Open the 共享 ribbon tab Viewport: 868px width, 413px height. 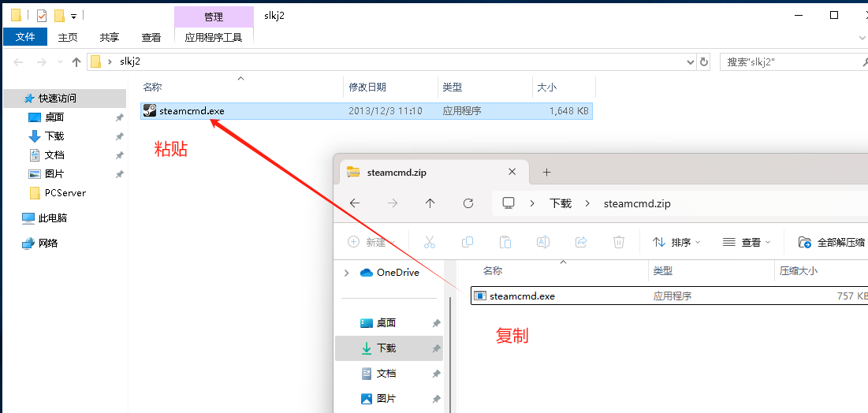pos(109,37)
